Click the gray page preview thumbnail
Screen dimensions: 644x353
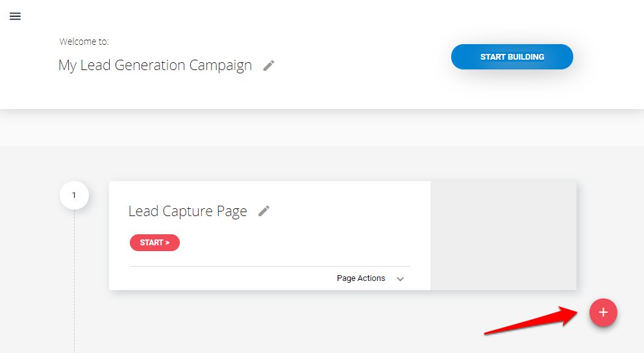[503, 235]
